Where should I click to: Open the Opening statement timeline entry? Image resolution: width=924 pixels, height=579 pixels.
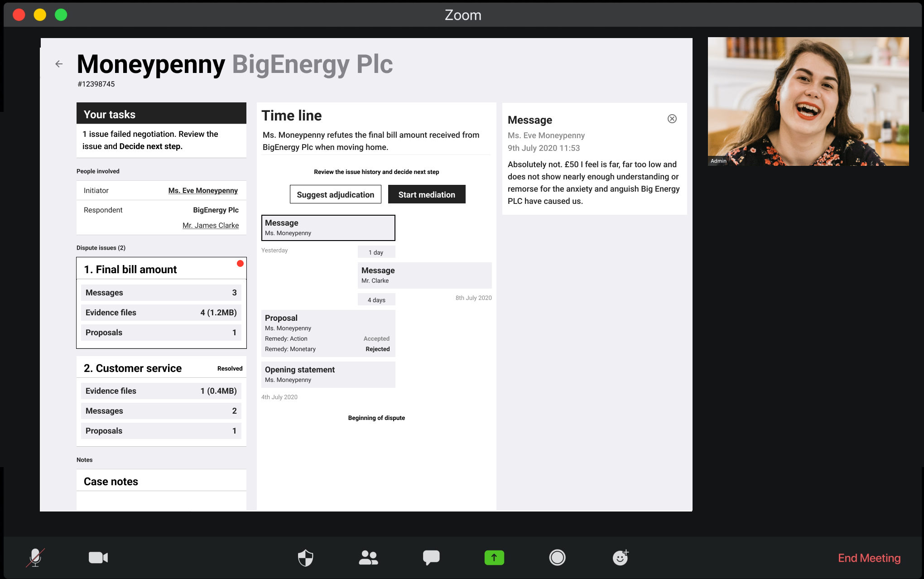coord(328,375)
